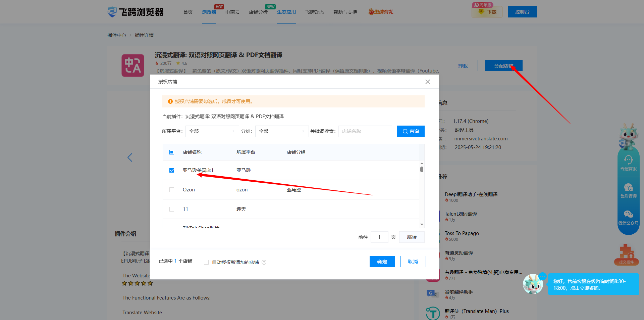Viewport: 644px width, 320px height.
Task: Close the 授权店铺 dialog with X
Action: [428, 82]
